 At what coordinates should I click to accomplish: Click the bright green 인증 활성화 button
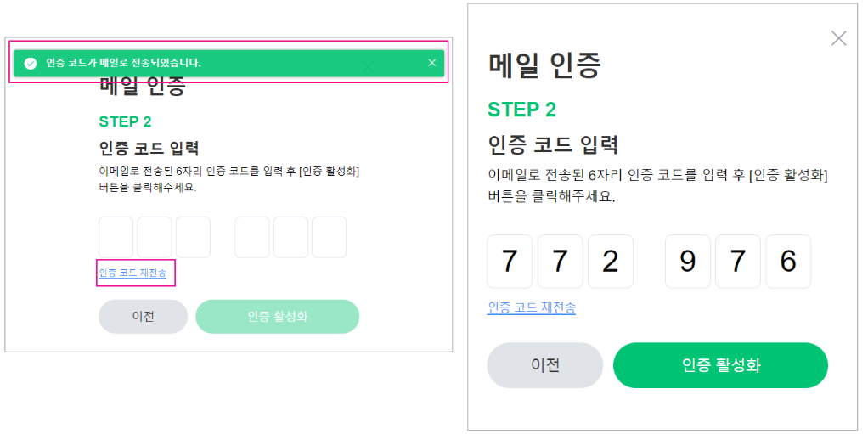tap(720, 365)
